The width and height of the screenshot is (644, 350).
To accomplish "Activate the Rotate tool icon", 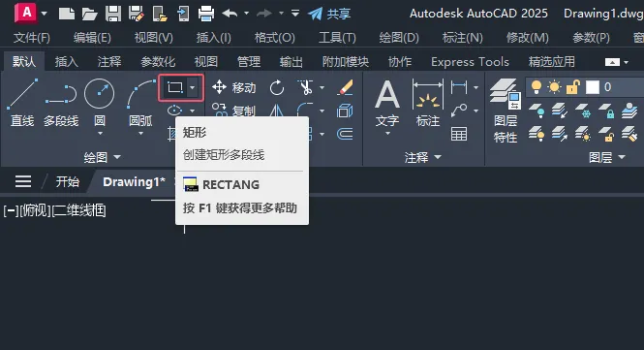I will (x=277, y=87).
